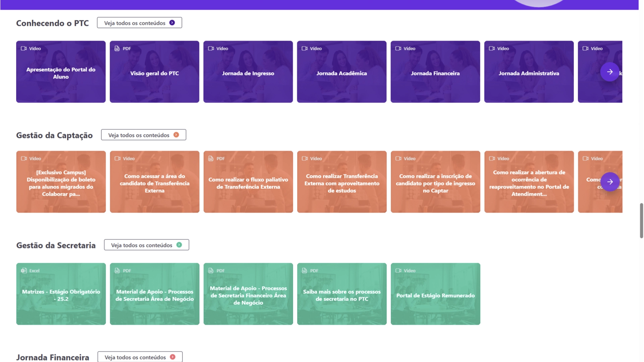Viewport: 644px width, 362px height.
Task: Open Portal de Estágio Remunerado card
Action: point(435,294)
